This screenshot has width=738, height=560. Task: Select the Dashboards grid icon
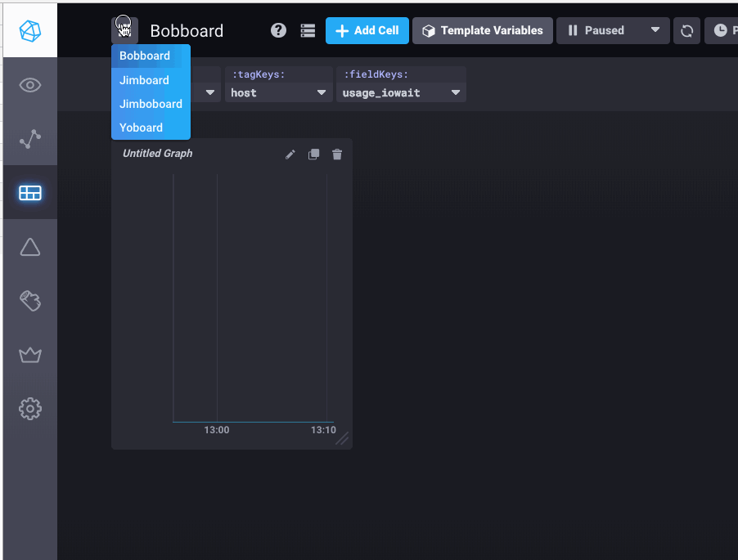coord(29,193)
